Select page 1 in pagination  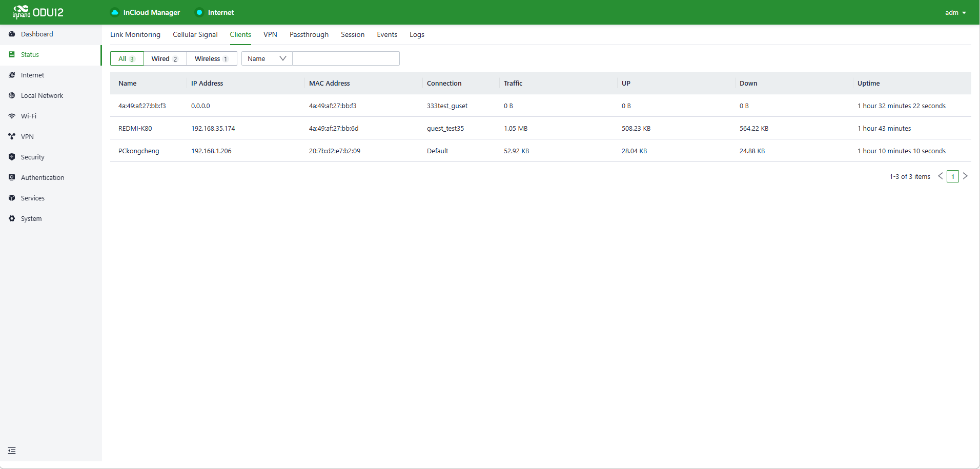pyautogui.click(x=953, y=176)
